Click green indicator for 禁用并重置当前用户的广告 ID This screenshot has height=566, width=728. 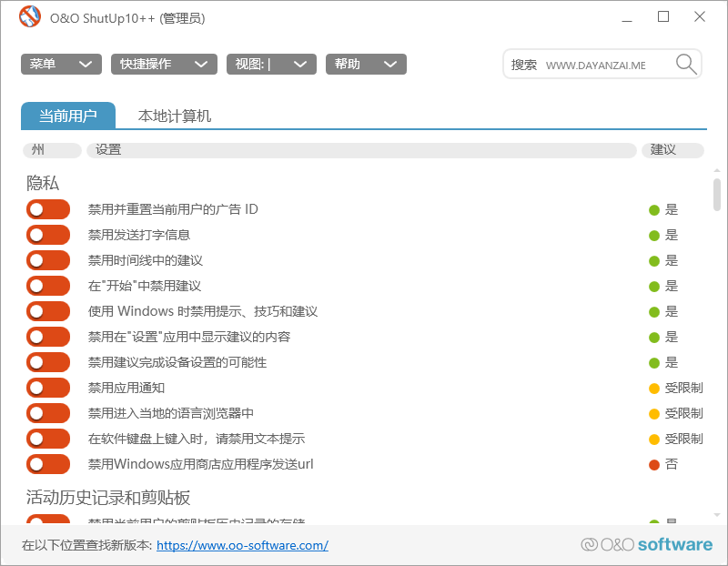coord(653,210)
